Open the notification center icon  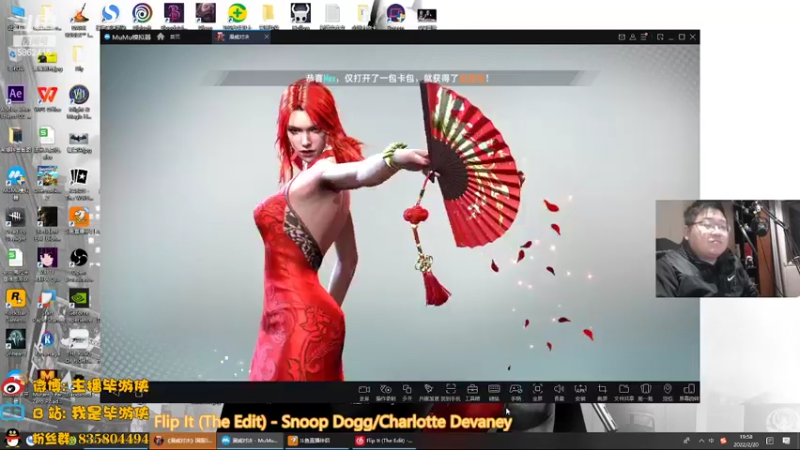(786, 441)
